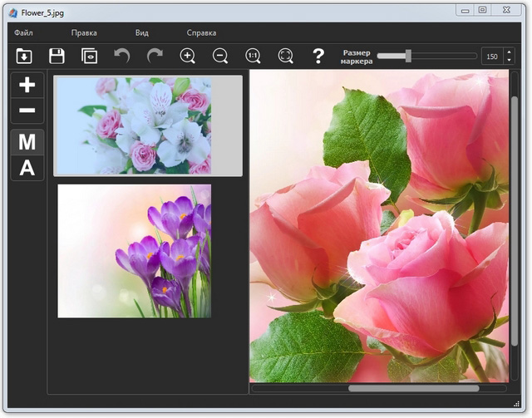Select the purple crocus thumbnail
532x418 pixels.
[x=134, y=251]
